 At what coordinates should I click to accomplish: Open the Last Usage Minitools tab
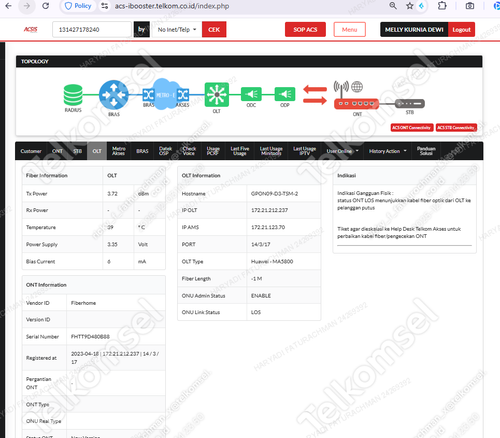pyautogui.click(x=271, y=151)
